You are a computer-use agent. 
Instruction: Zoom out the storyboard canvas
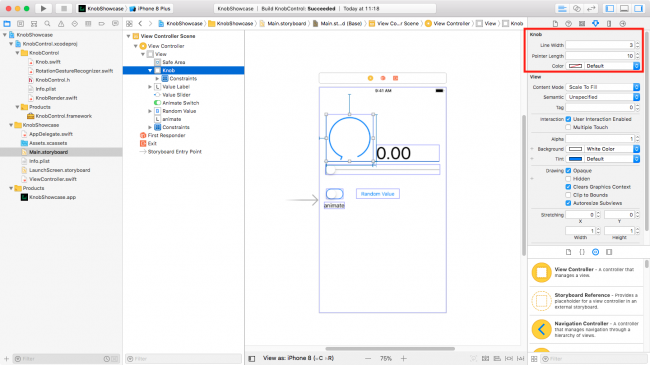368,358
